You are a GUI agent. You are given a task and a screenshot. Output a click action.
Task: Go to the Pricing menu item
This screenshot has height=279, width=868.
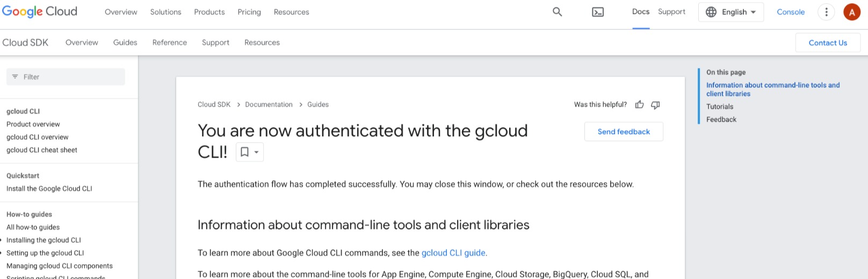point(249,12)
